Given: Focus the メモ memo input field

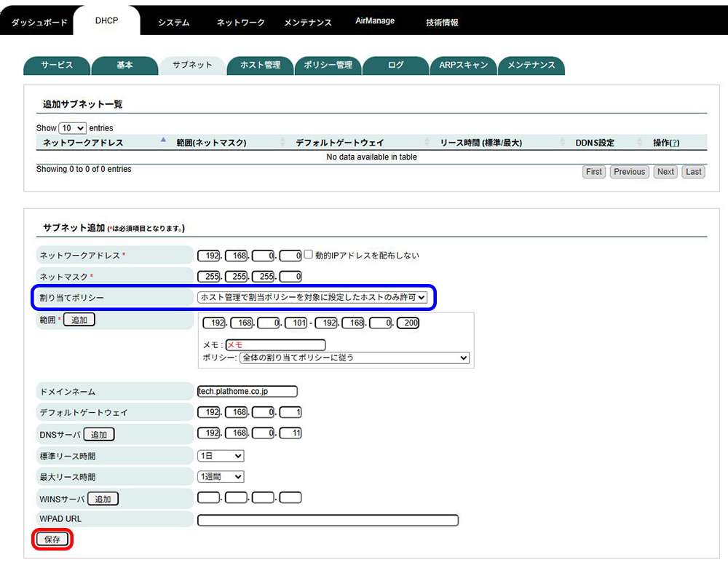Looking at the screenshot, I should [x=275, y=345].
